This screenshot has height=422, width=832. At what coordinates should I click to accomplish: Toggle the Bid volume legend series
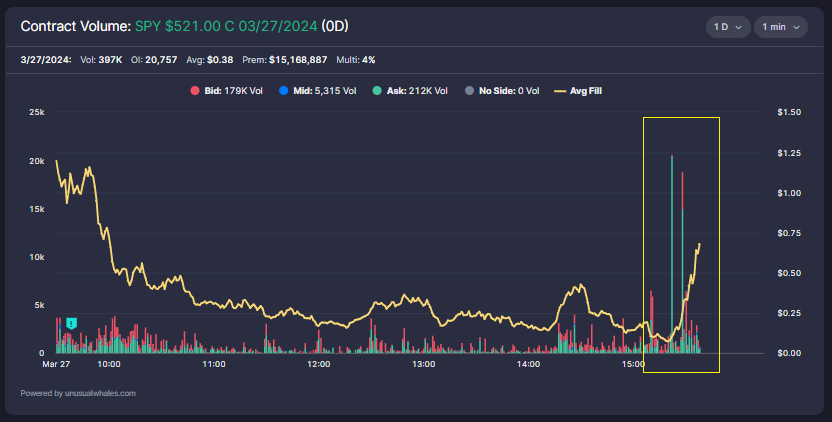pyautogui.click(x=227, y=91)
